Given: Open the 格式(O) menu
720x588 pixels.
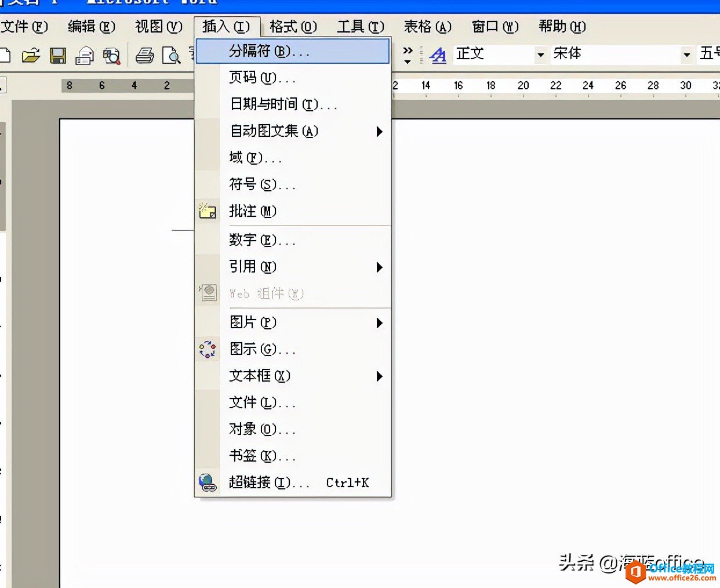Looking at the screenshot, I should (x=293, y=27).
